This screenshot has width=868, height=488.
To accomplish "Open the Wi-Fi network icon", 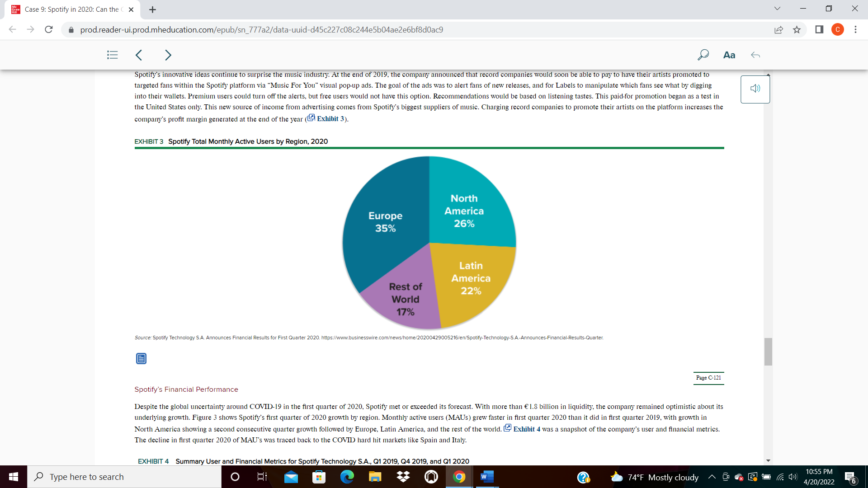I will [x=780, y=477].
